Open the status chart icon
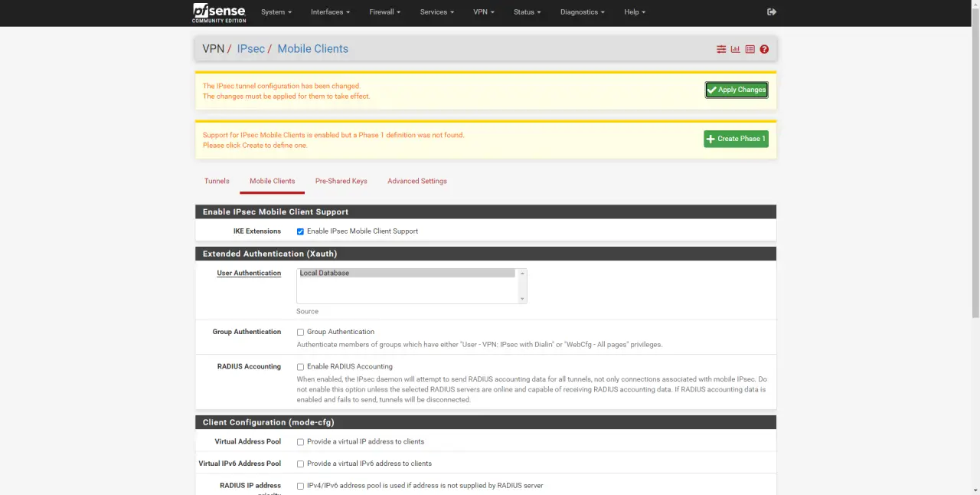This screenshot has height=495, width=980. coord(735,49)
